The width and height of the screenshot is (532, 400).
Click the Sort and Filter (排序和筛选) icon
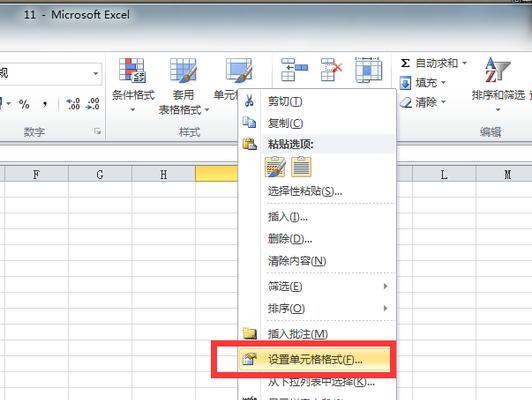tap(497, 71)
